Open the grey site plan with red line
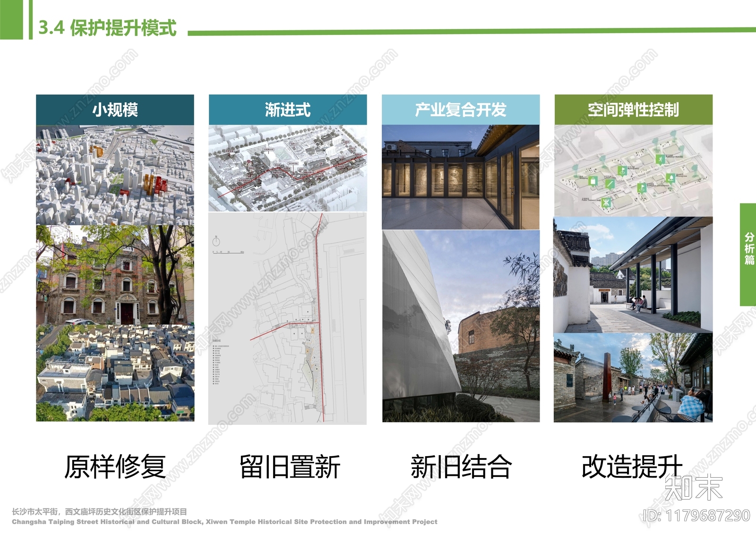 [x=287, y=318]
